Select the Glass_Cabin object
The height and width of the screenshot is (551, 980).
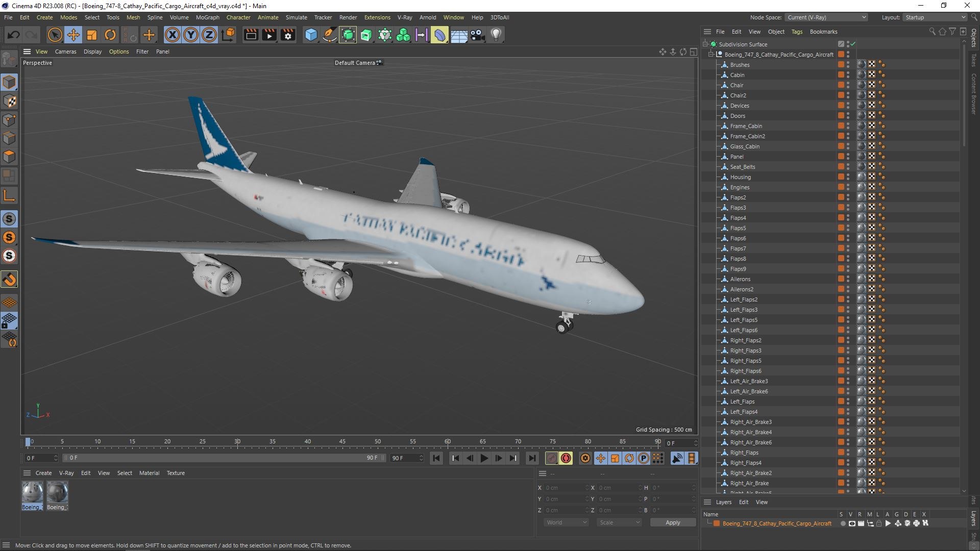pos(745,146)
